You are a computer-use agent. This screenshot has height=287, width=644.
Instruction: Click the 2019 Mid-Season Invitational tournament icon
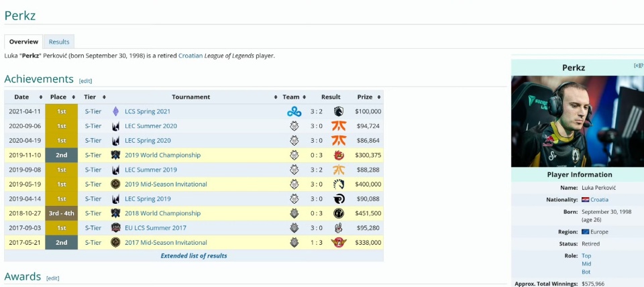tap(115, 184)
